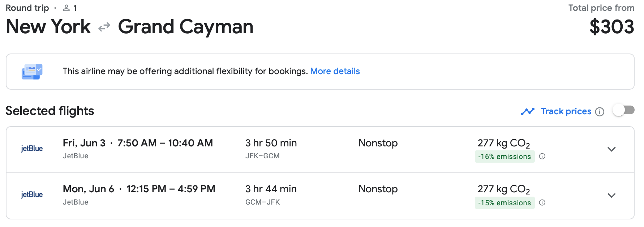Click info icon beside -15% emissions
The image size is (644, 227).
pyautogui.click(x=542, y=203)
